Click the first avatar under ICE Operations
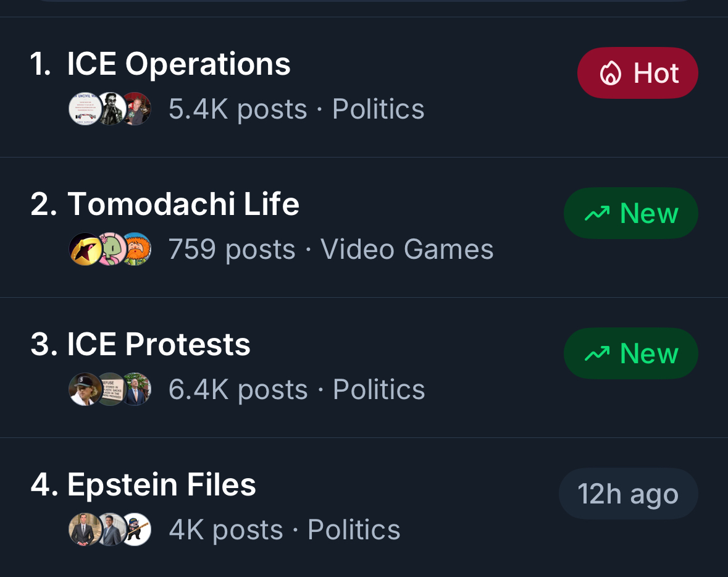The height and width of the screenshot is (577, 728). pyautogui.click(x=84, y=109)
